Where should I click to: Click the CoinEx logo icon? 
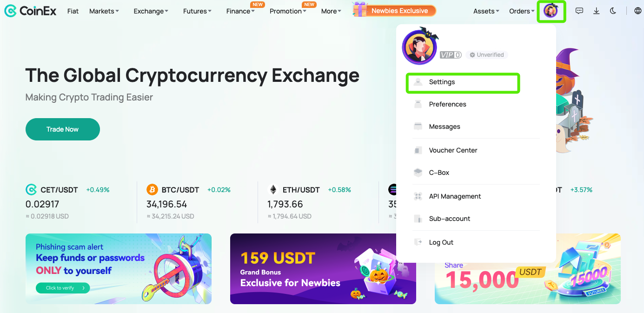coord(10,11)
